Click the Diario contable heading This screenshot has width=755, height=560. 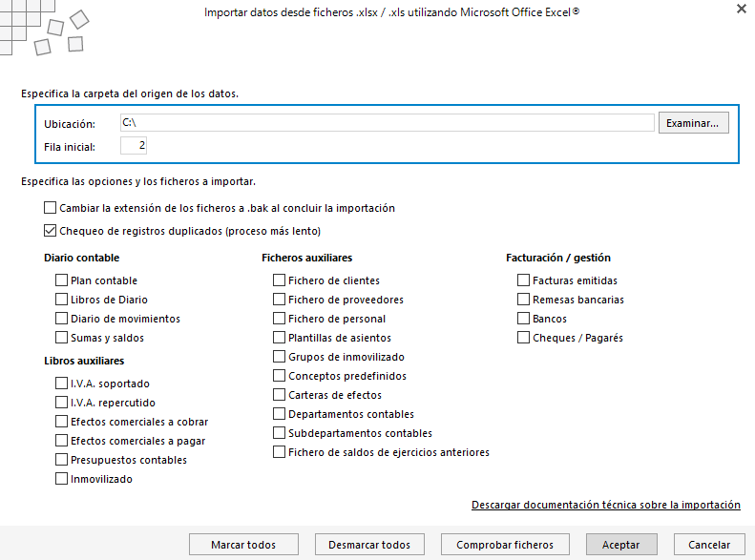82,258
